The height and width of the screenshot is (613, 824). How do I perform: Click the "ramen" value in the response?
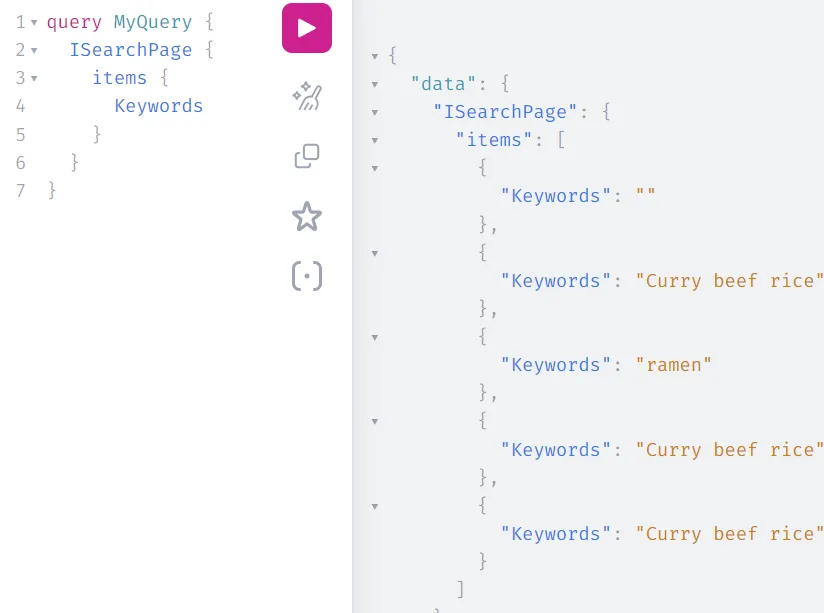click(673, 365)
